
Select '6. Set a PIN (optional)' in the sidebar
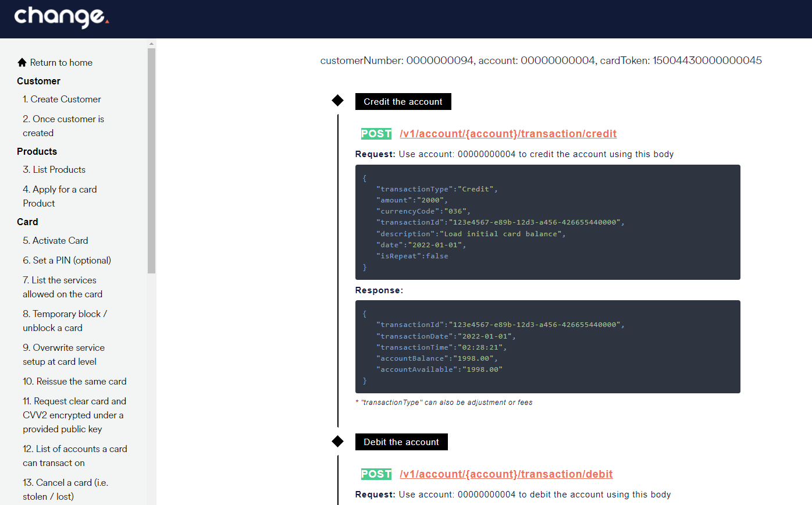pos(67,260)
